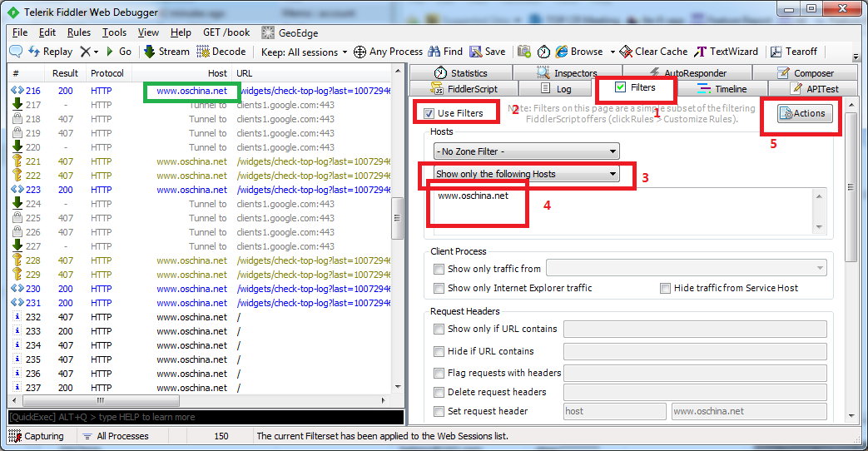The width and height of the screenshot is (868, 451).
Task: Enable Show only traffic from checkbox
Action: (x=439, y=269)
